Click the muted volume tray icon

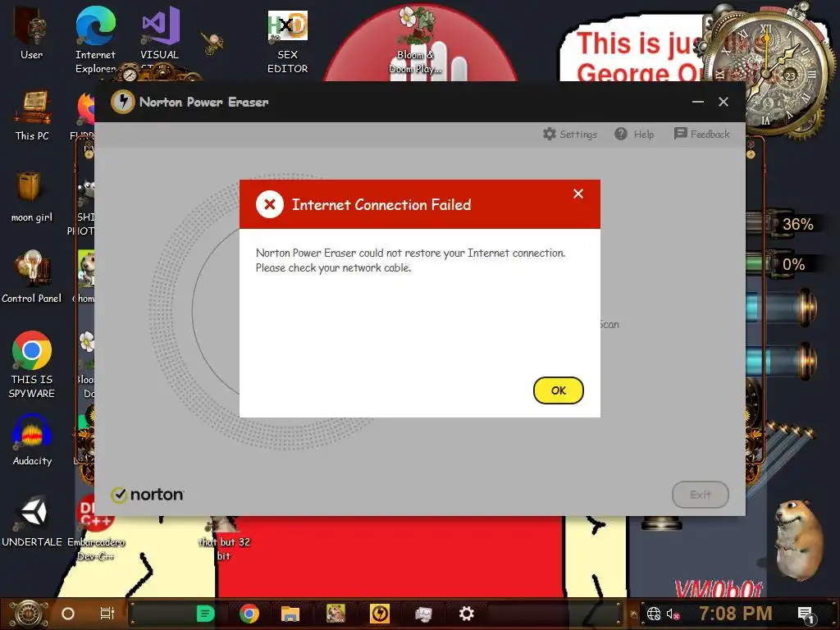click(673, 614)
